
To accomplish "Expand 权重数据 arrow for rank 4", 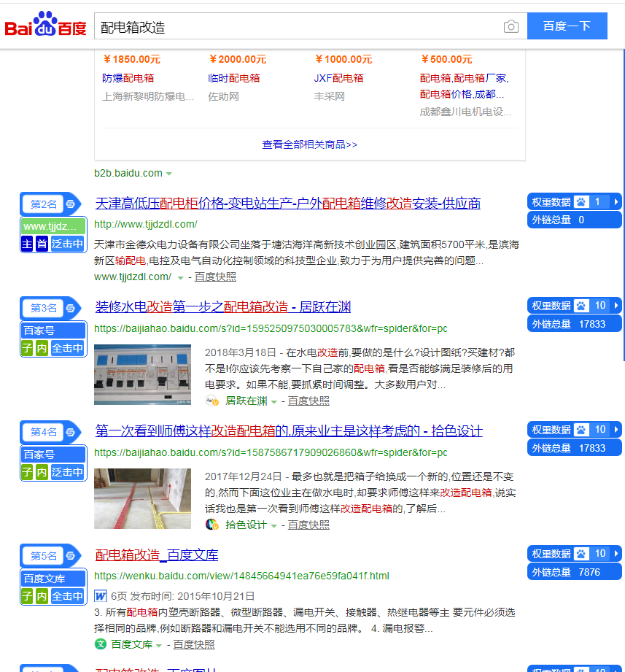I will (x=616, y=429).
